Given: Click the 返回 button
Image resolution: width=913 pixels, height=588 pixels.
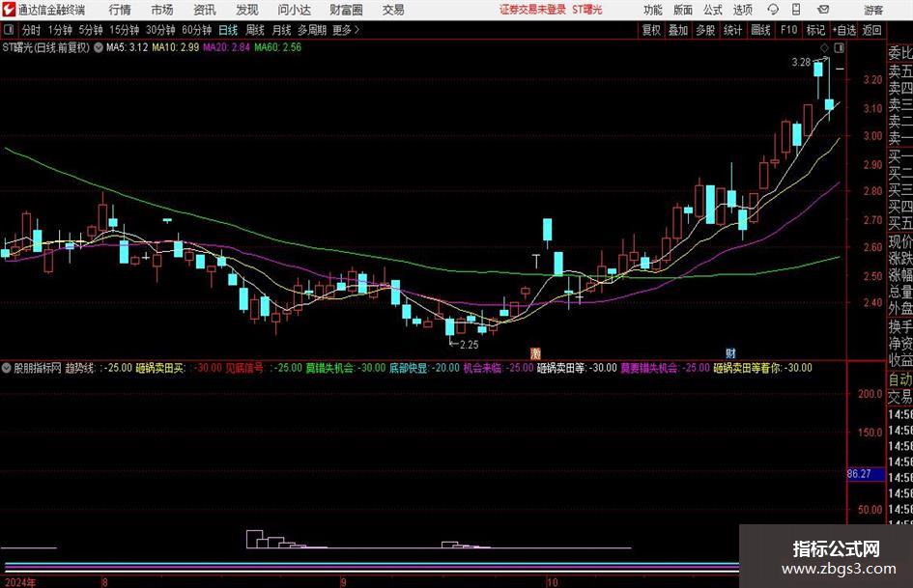Looking at the screenshot, I should 871,30.
